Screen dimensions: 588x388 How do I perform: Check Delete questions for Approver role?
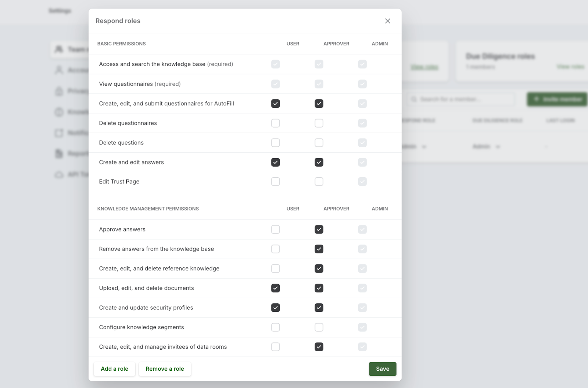point(319,142)
